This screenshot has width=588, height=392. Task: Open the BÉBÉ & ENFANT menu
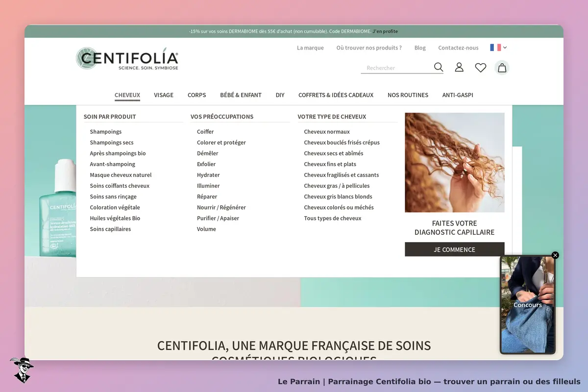[x=241, y=95]
